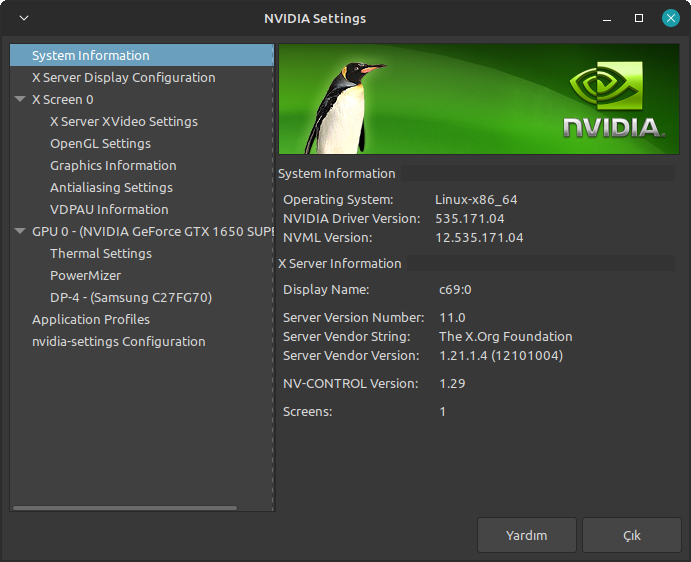Screen dimensions: 691x562
Task: Open VDPAU Information page
Action: pos(109,209)
